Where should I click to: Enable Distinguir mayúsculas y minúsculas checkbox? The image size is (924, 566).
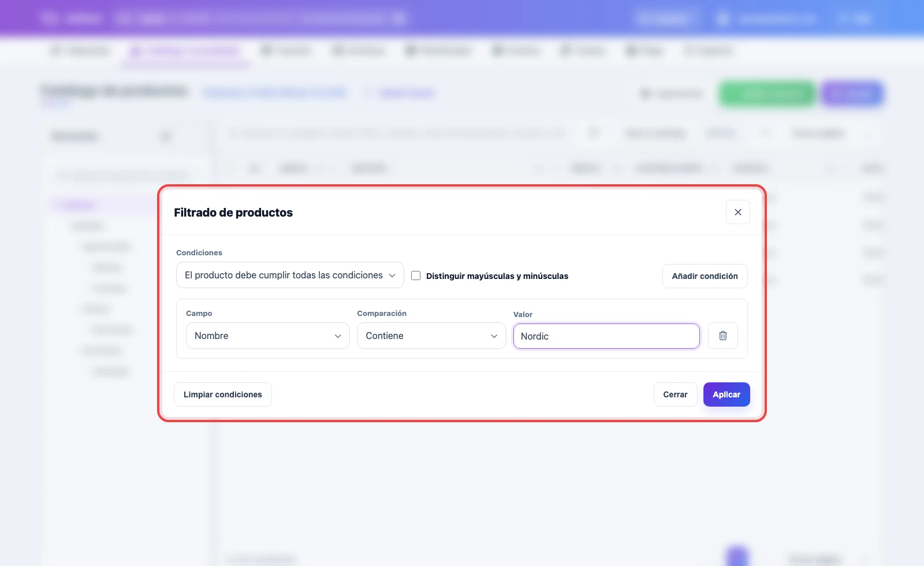click(x=416, y=275)
